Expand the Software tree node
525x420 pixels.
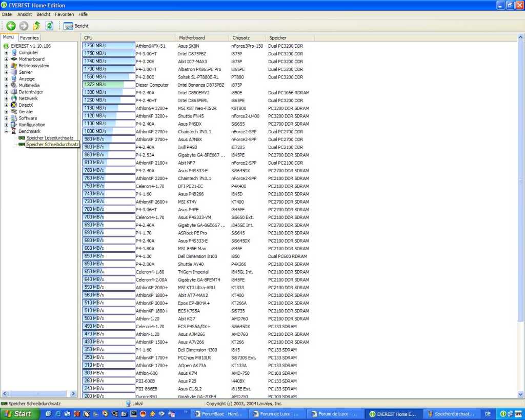pyautogui.click(x=6, y=118)
